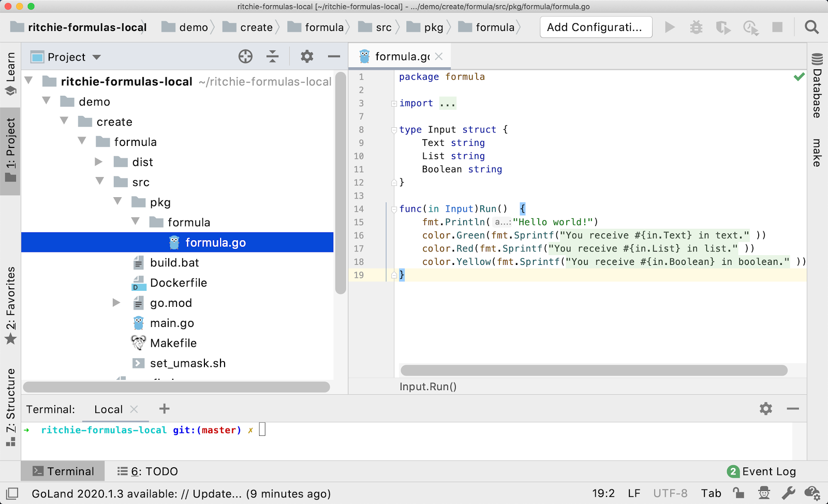Toggle the 1: Project tool window
This screenshot has height=504, width=828.
pyautogui.click(x=11, y=150)
